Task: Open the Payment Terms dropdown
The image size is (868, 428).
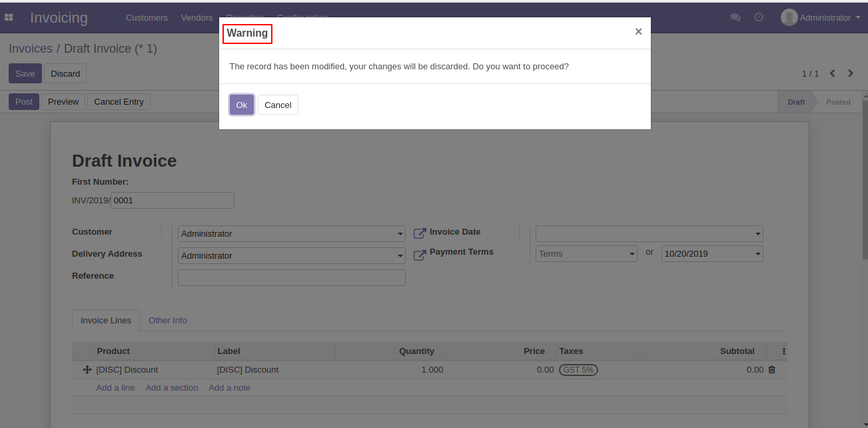Action: 586,254
